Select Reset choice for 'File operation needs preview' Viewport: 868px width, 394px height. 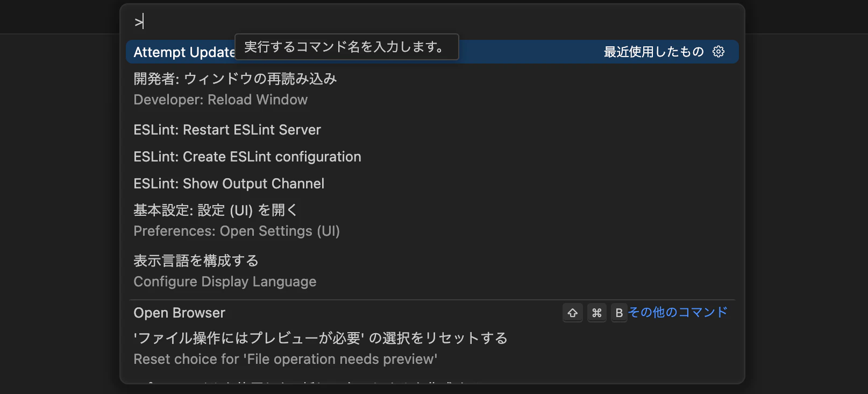pyautogui.click(x=432, y=349)
